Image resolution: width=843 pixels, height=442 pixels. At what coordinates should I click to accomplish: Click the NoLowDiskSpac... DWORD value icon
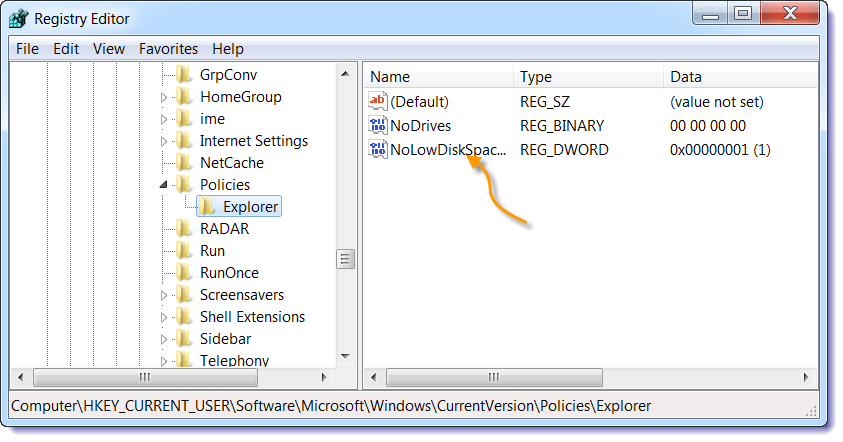click(x=378, y=149)
